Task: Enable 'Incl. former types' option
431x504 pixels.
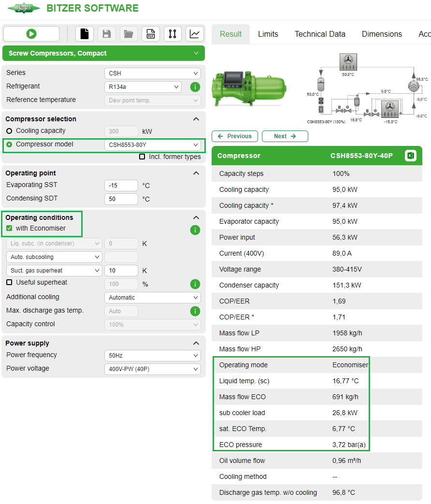Action: [142, 157]
